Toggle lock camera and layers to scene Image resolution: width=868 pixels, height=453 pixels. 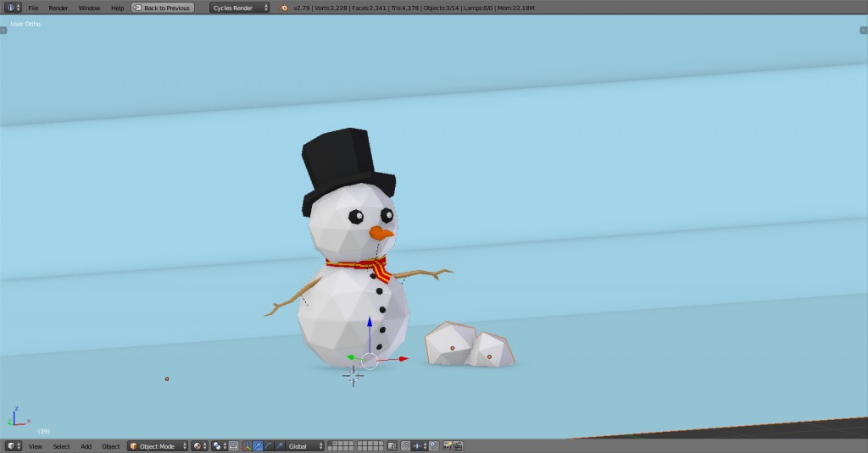tap(392, 446)
